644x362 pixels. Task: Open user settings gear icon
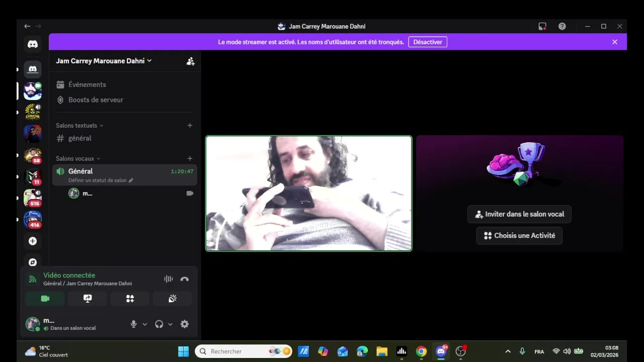(185, 324)
